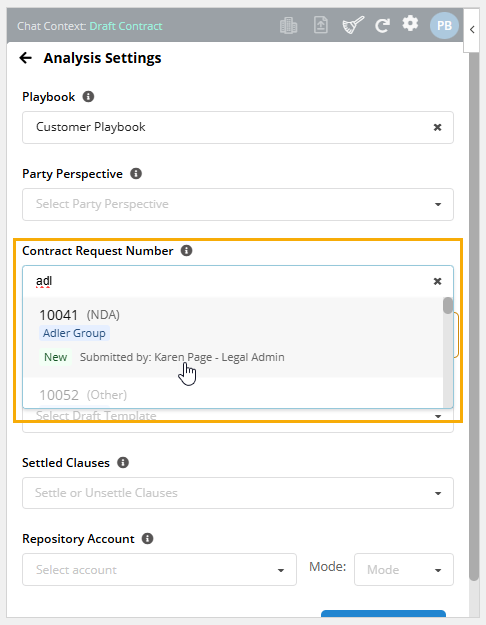Collapse the side panel chevron

[472, 29]
